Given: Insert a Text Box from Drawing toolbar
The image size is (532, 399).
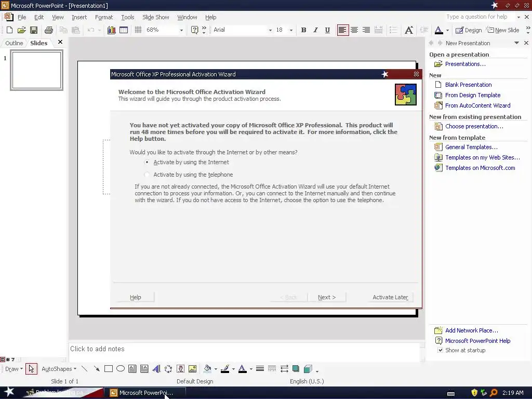Looking at the screenshot, I should 132,369.
